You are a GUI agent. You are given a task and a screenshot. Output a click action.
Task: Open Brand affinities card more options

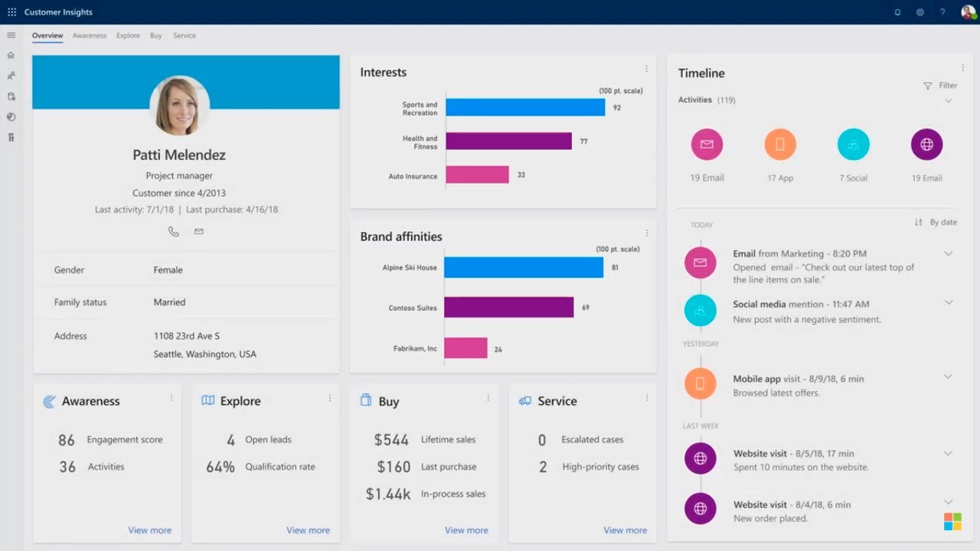point(647,233)
